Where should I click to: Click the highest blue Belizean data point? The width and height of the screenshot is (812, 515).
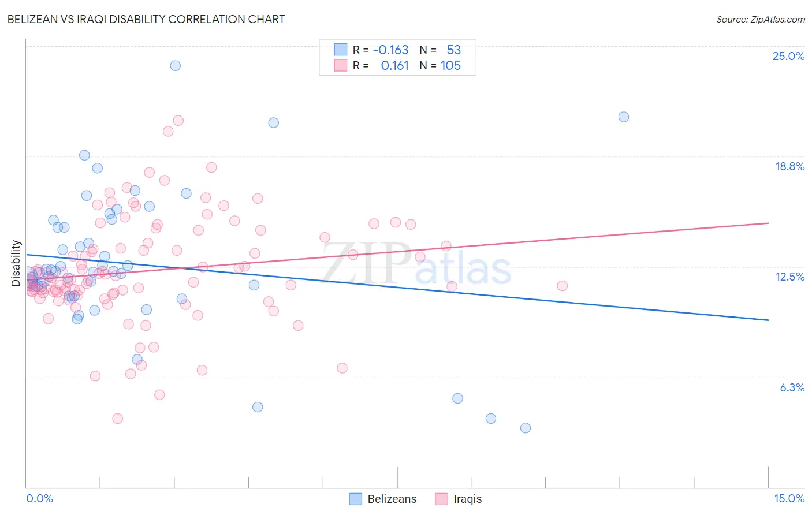[x=176, y=66]
